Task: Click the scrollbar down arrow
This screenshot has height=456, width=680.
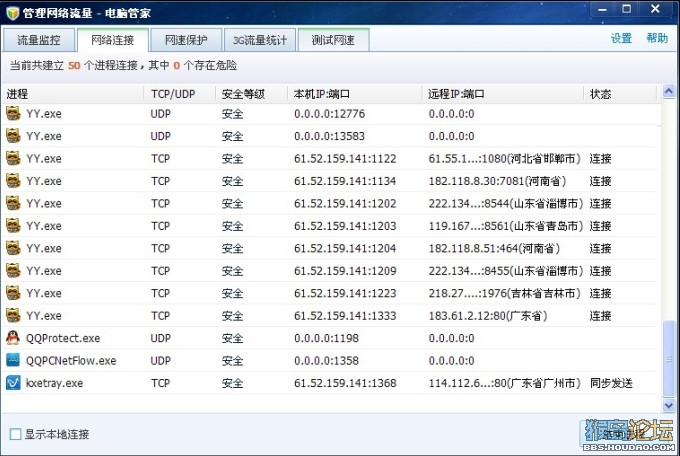Action: point(669,405)
